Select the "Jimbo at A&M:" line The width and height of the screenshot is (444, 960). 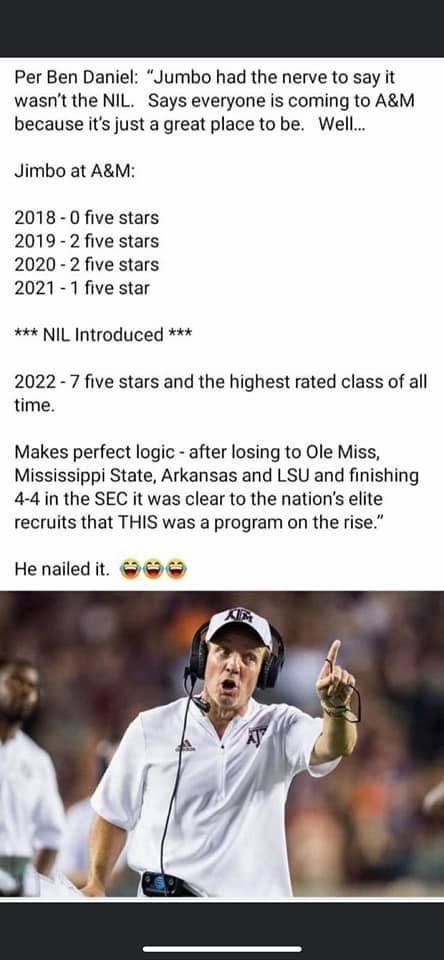point(74,171)
